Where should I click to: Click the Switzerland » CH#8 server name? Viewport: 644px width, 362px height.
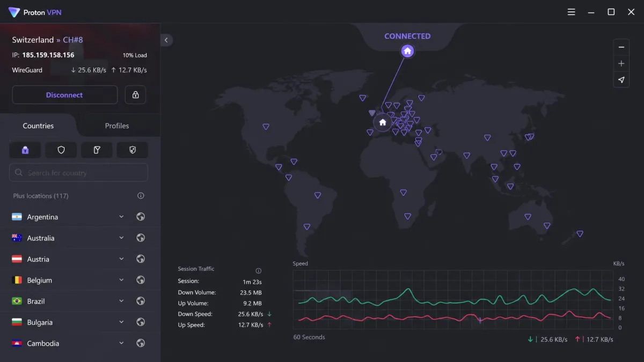pos(48,40)
